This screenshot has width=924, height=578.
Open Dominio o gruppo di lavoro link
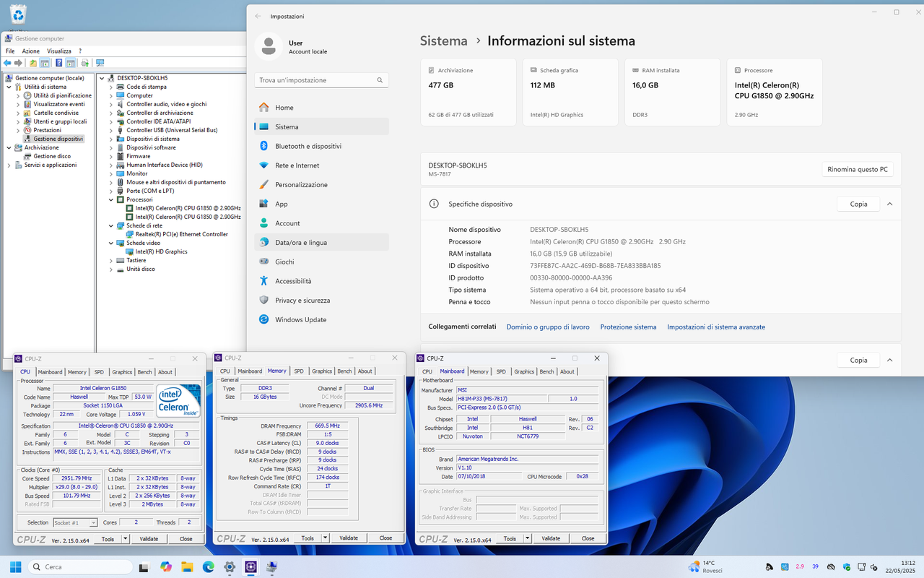pyautogui.click(x=548, y=327)
